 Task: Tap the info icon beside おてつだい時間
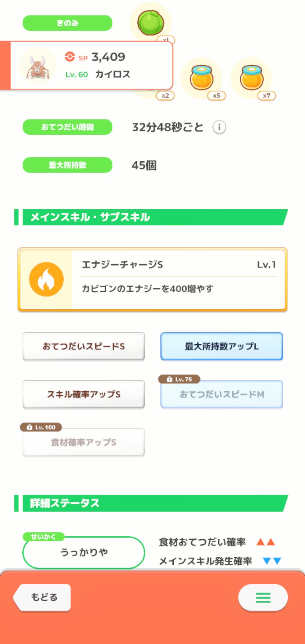[x=219, y=127]
